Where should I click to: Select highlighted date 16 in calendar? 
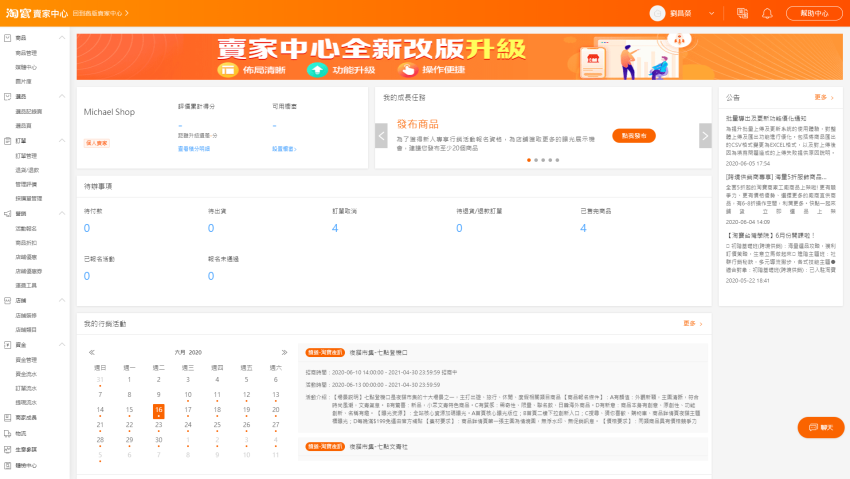tap(158, 411)
